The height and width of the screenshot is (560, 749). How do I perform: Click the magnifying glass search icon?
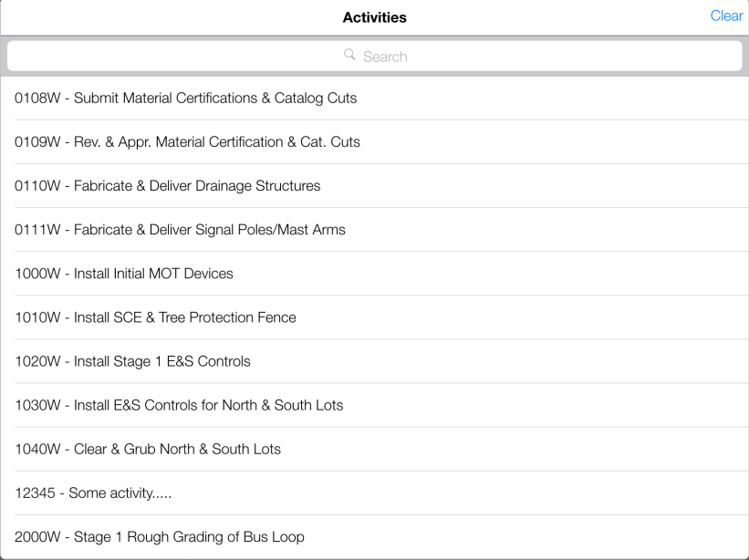coord(349,56)
